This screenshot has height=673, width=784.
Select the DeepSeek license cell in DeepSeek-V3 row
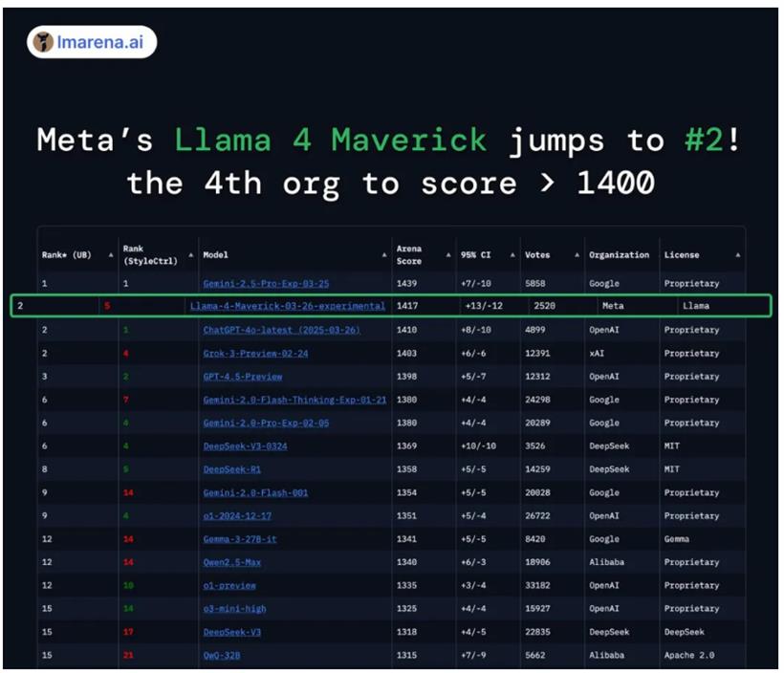click(x=684, y=632)
